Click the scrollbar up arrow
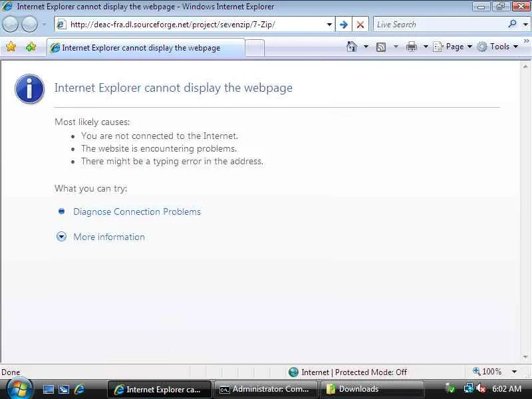Image resolution: width=532 pixels, height=399 pixels. pyautogui.click(x=525, y=67)
